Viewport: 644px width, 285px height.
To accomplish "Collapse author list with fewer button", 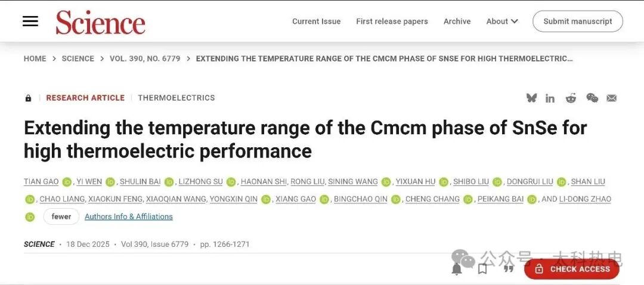I will pyautogui.click(x=61, y=216).
